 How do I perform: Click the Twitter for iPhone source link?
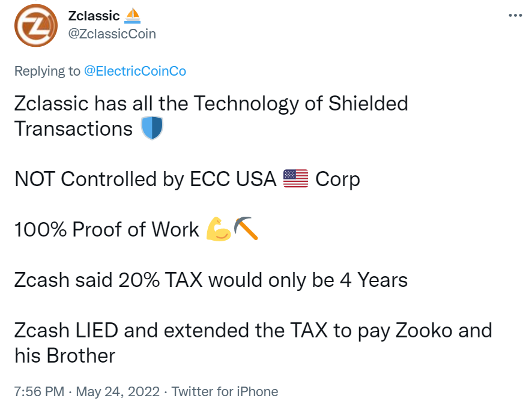(225, 392)
